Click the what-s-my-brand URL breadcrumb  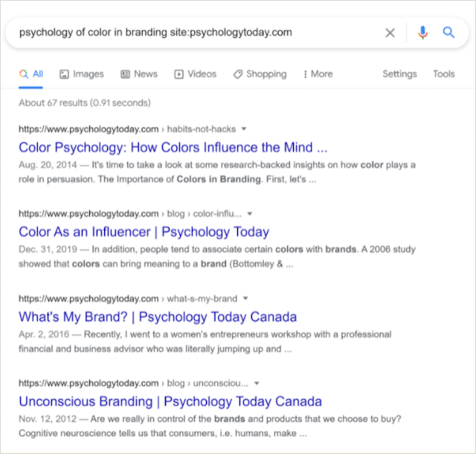pyautogui.click(x=202, y=299)
